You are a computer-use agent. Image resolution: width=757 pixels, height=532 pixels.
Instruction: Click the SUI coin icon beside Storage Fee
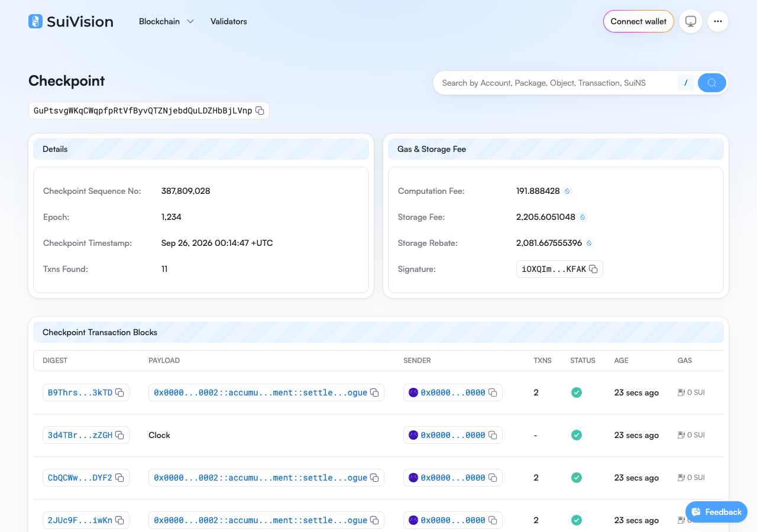pos(583,217)
